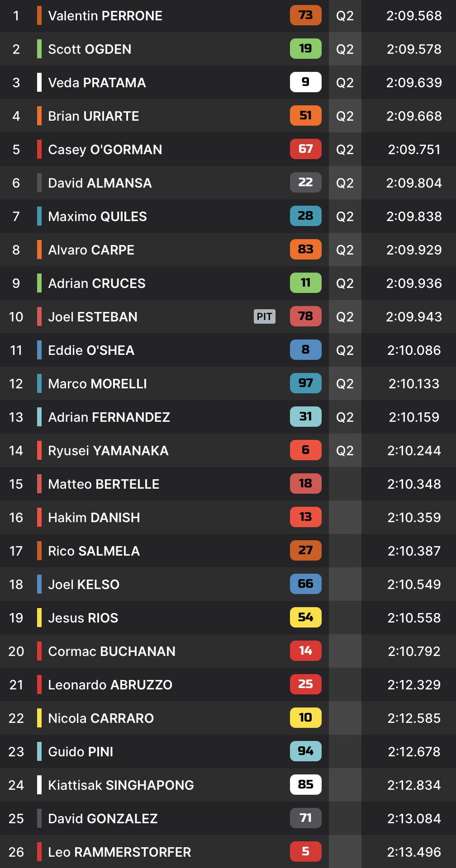Viewport: 456px width, 868px height.
Task: Click the yellow color bar beside Nicola CARRARO
Action: click(x=39, y=718)
